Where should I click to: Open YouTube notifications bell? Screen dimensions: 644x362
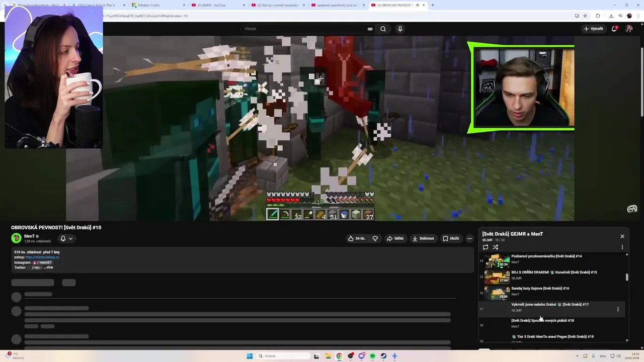click(x=614, y=29)
